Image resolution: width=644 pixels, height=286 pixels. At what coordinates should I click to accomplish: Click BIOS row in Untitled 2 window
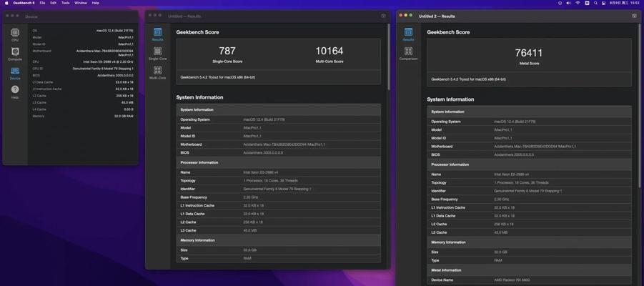(x=529, y=154)
